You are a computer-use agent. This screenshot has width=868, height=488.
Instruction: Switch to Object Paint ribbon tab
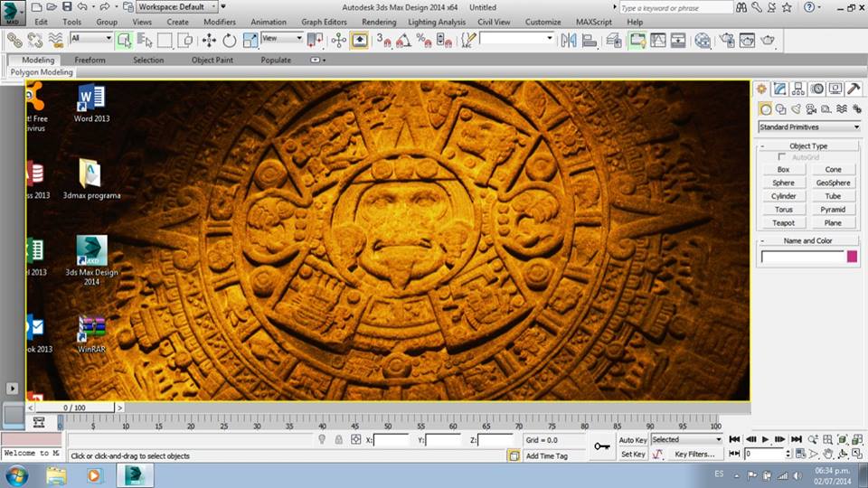click(212, 60)
